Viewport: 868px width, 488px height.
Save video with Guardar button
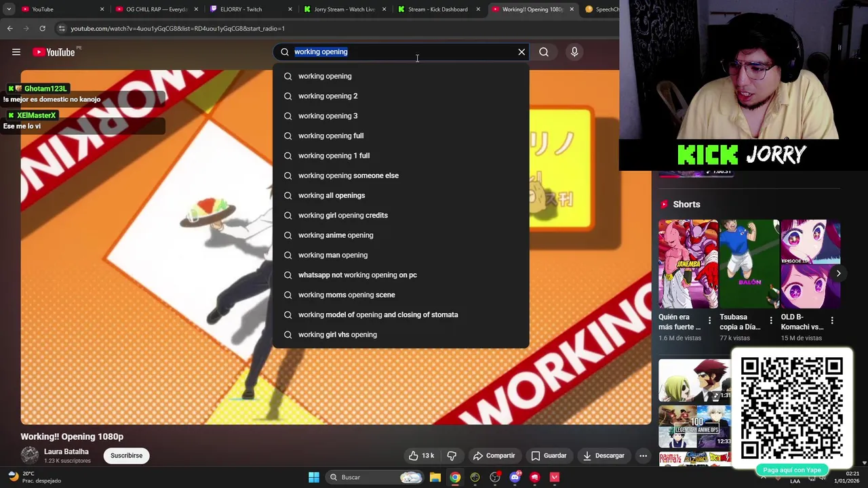click(x=549, y=455)
